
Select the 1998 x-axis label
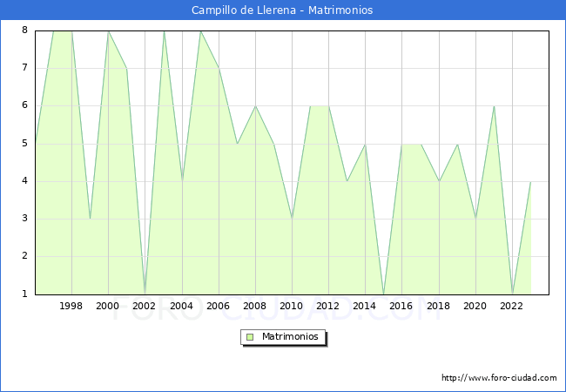point(71,306)
